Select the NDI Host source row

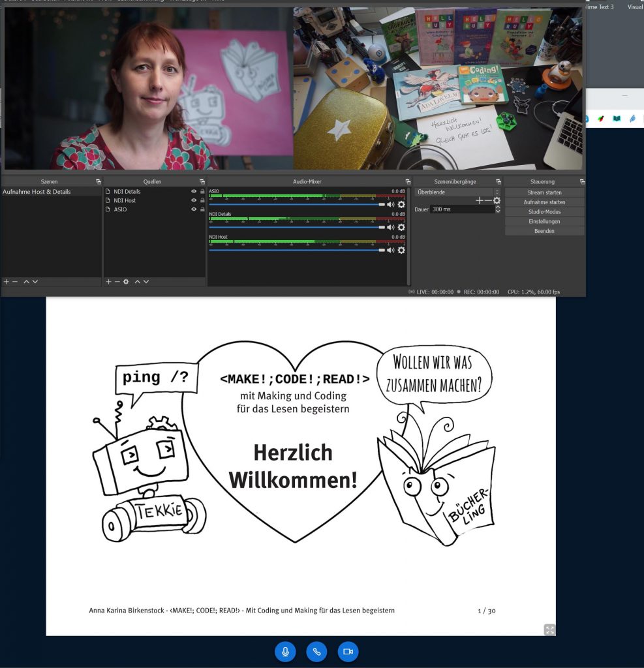pyautogui.click(x=155, y=200)
